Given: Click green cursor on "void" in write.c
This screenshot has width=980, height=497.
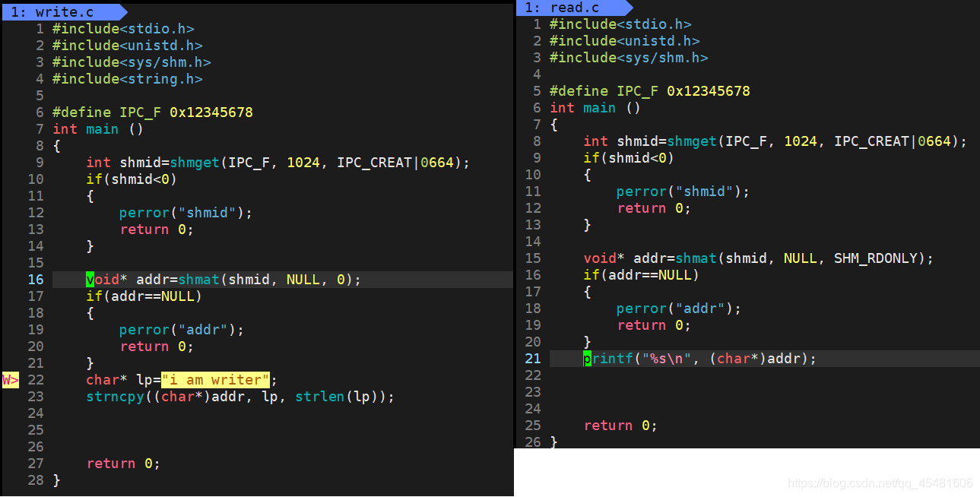Looking at the screenshot, I should pos(90,280).
